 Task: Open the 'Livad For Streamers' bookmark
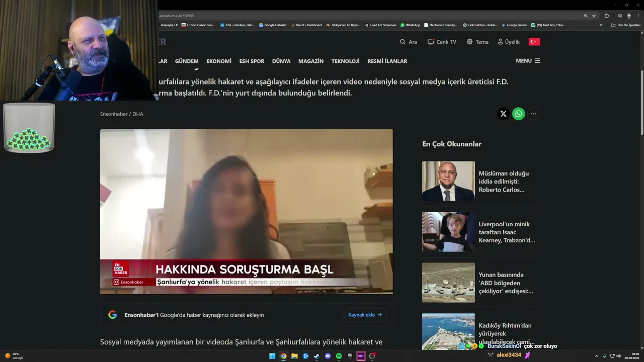[x=380, y=25]
